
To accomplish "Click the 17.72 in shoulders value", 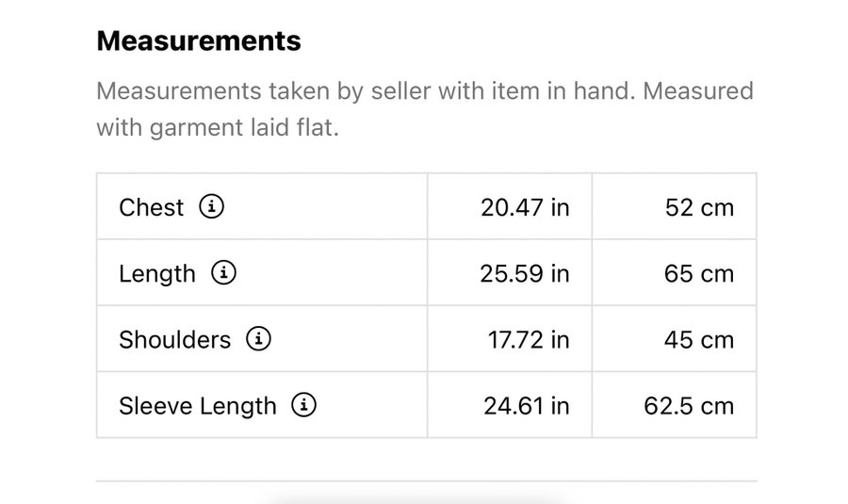I will (529, 340).
